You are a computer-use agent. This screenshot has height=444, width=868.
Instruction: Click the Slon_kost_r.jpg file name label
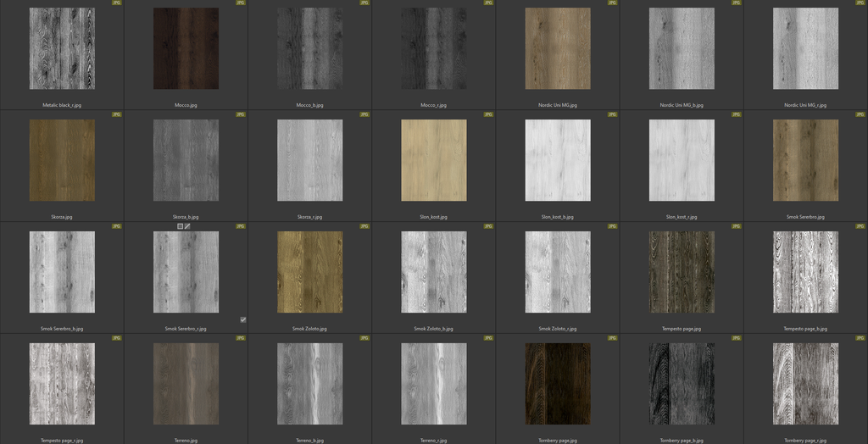pos(682,217)
